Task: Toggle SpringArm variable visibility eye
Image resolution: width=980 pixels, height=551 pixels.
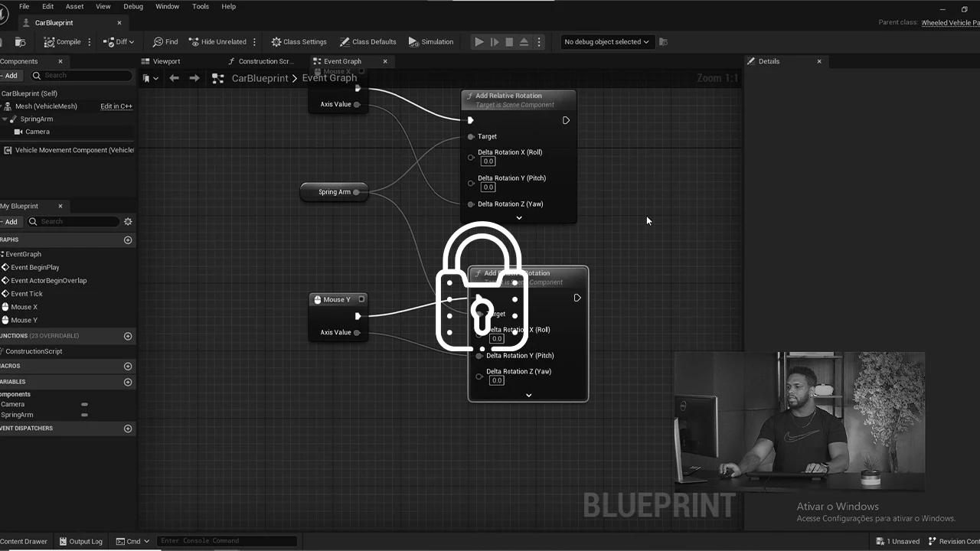Action: point(84,415)
